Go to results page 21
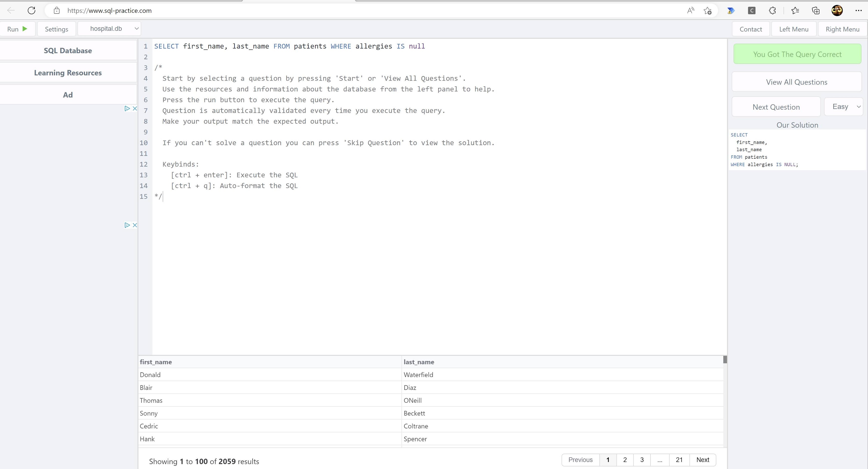Image resolution: width=868 pixels, height=469 pixels. (679, 460)
